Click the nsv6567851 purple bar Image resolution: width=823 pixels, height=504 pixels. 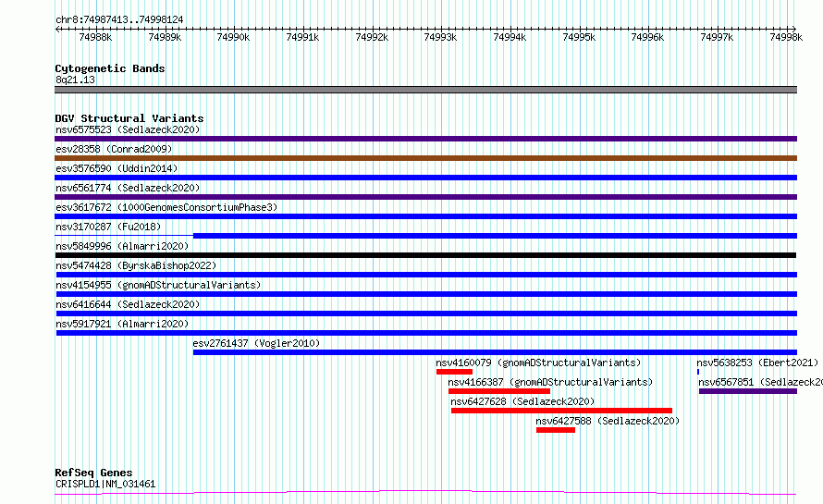tap(748, 391)
